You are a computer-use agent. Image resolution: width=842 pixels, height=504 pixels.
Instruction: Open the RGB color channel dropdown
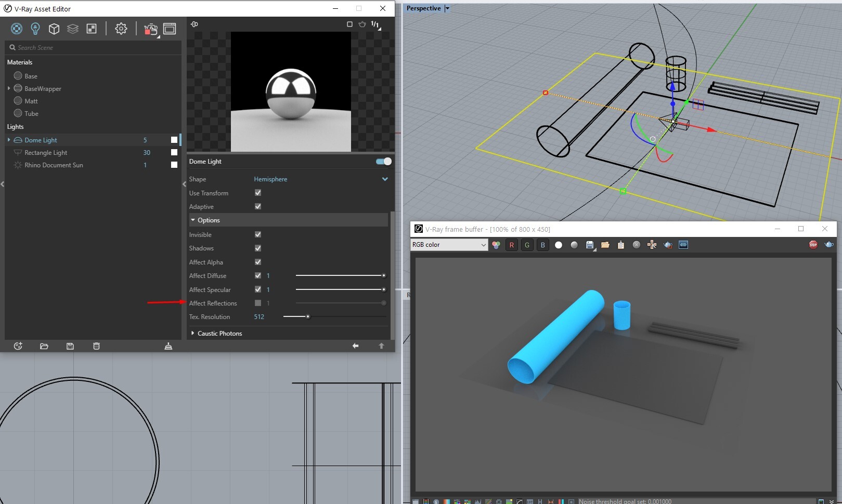click(x=449, y=245)
